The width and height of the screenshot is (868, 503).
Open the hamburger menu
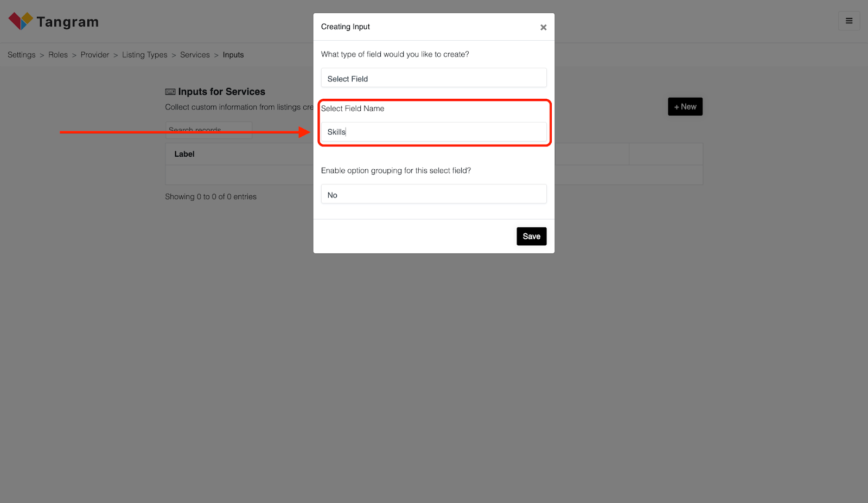[849, 21]
